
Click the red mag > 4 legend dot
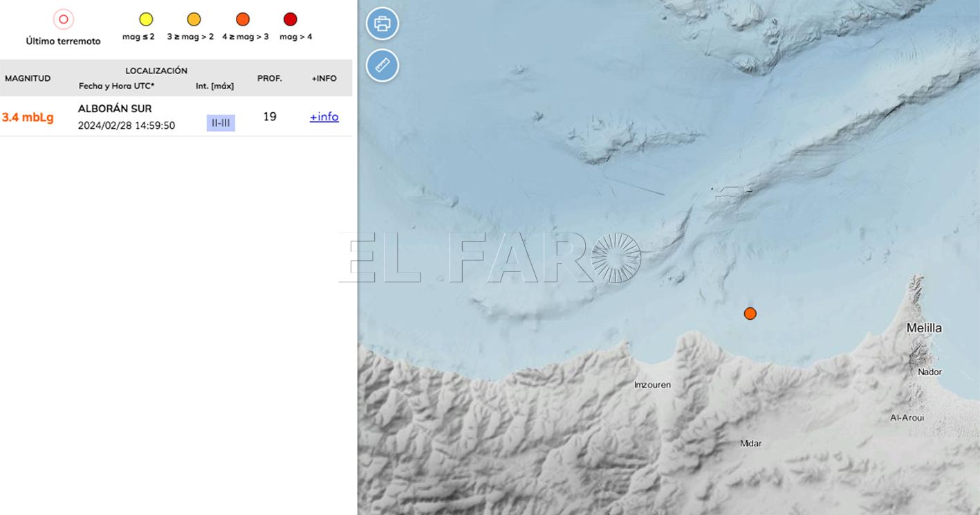click(x=290, y=19)
